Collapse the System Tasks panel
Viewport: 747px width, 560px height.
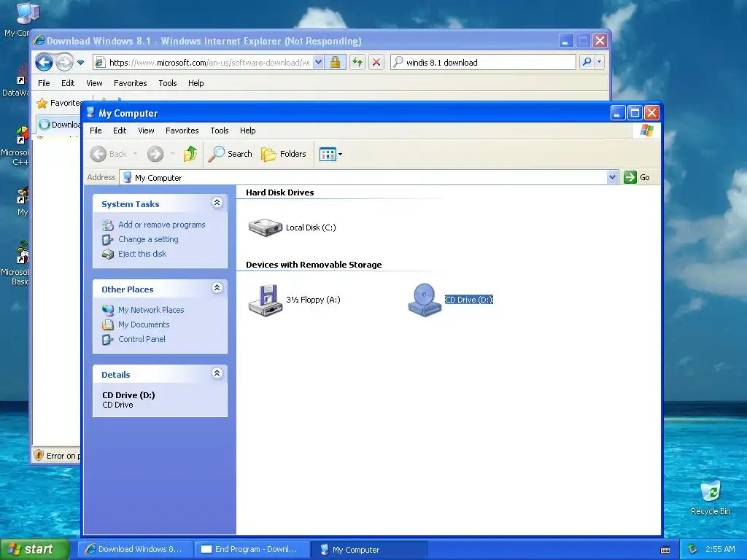tap(217, 203)
